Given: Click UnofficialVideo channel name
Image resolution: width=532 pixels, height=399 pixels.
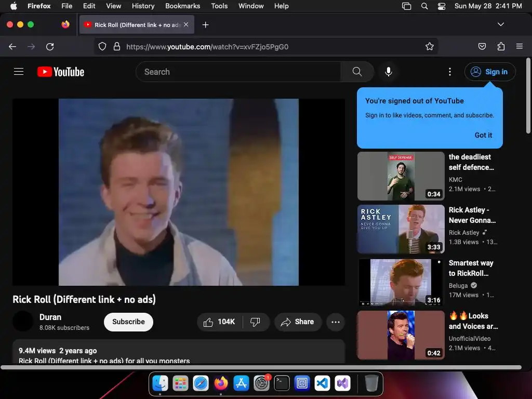Looking at the screenshot, I should point(470,338).
